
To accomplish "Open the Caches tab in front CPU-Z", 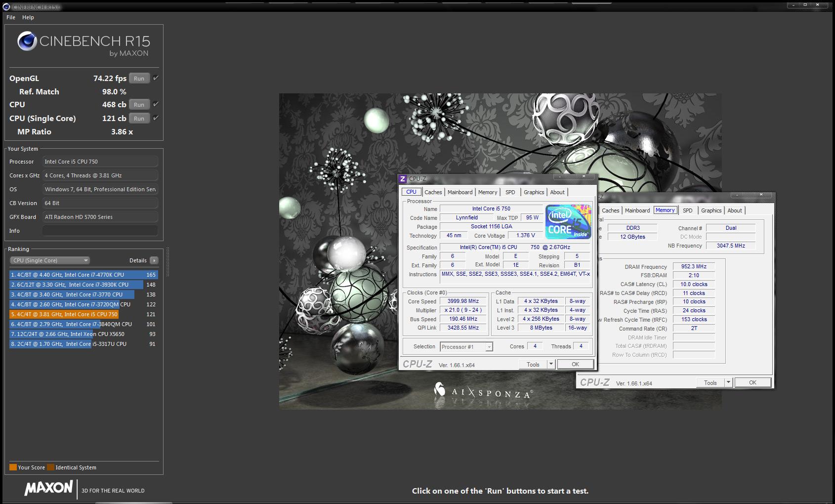I will (x=433, y=192).
